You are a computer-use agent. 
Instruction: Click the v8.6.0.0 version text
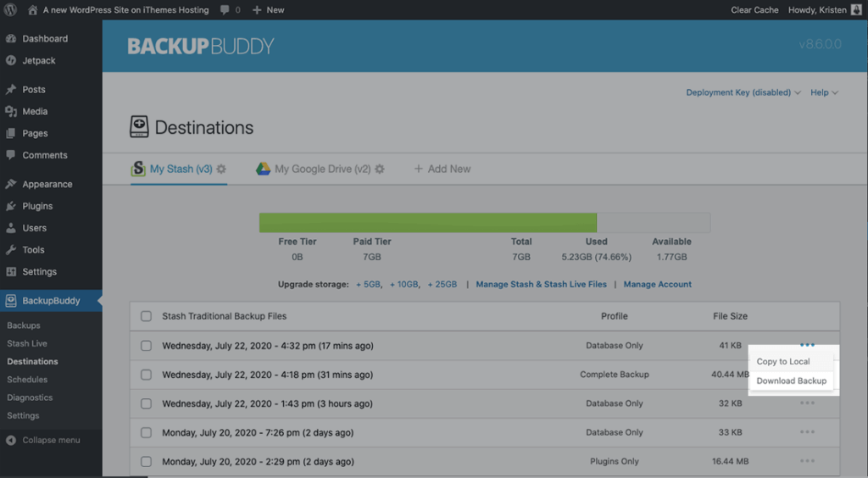point(820,45)
